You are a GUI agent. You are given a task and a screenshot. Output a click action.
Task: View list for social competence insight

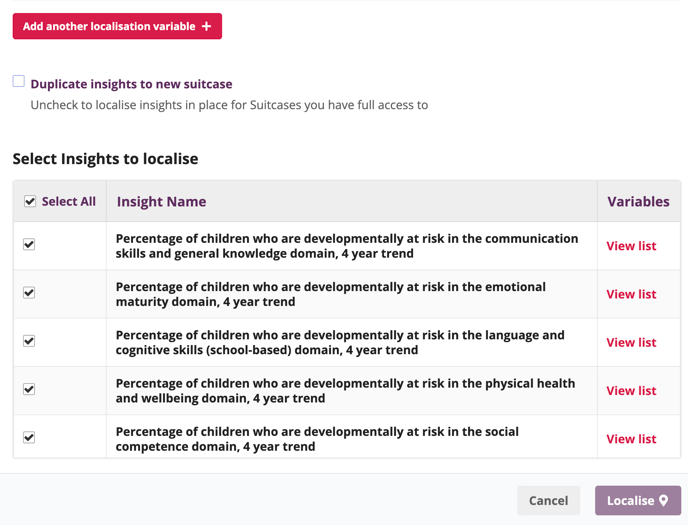coord(631,439)
